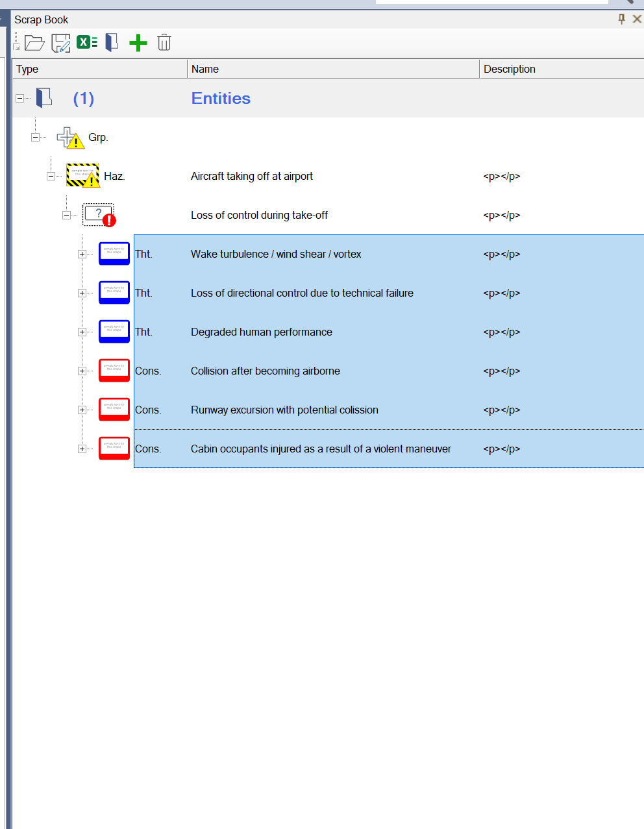The width and height of the screenshot is (644, 829).
Task: Select Cabin occupants injured consequence row
Action: 321,449
